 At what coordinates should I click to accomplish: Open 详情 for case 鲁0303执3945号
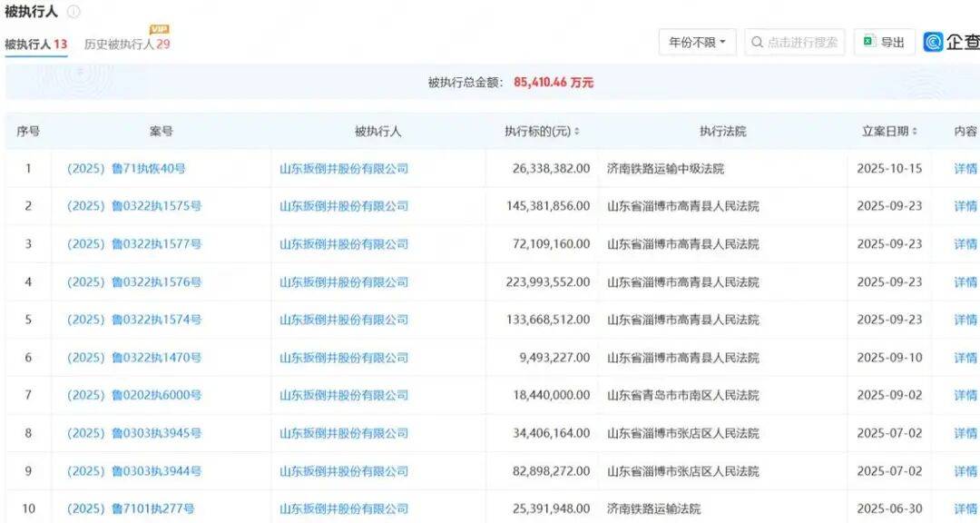pos(965,433)
